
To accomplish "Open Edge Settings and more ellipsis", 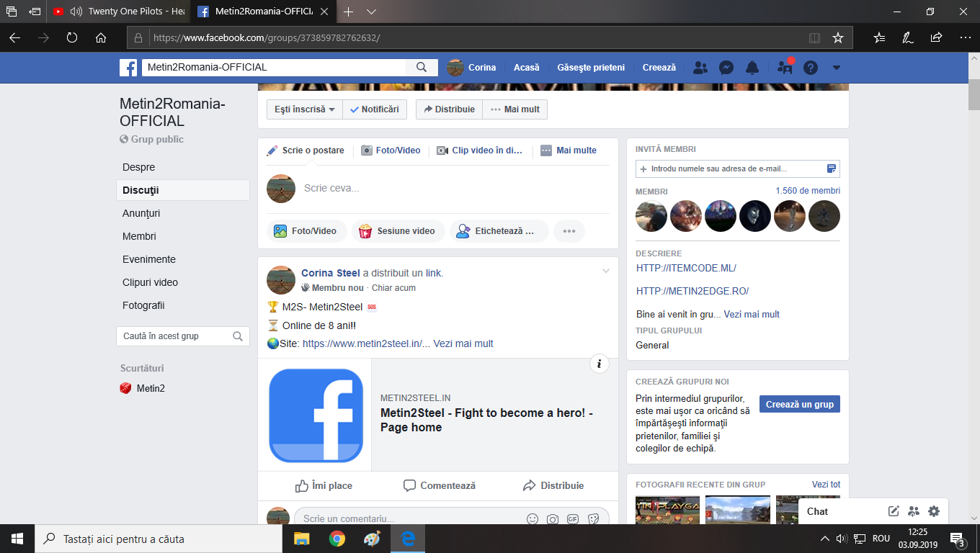I will 965,37.
